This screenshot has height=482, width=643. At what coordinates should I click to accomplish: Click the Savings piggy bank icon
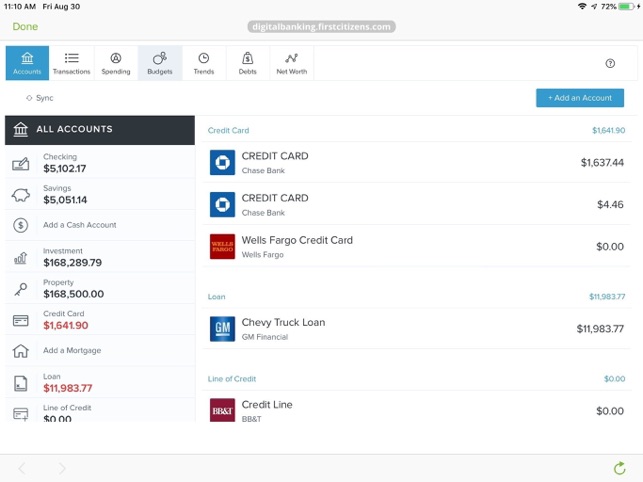(21, 195)
